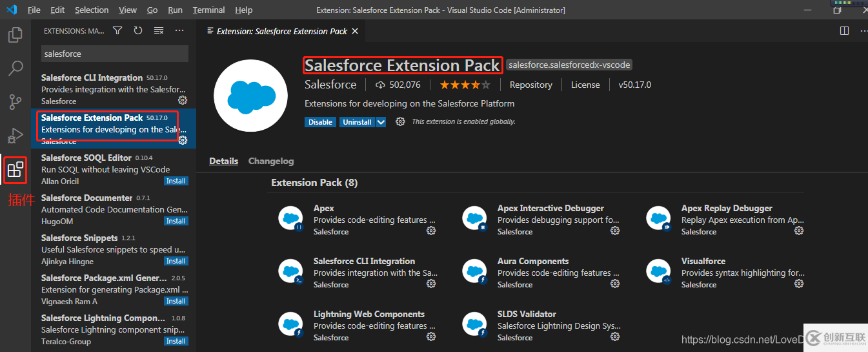Install the Salesforce Documenter extension
The image size is (868, 352).
pyautogui.click(x=176, y=221)
